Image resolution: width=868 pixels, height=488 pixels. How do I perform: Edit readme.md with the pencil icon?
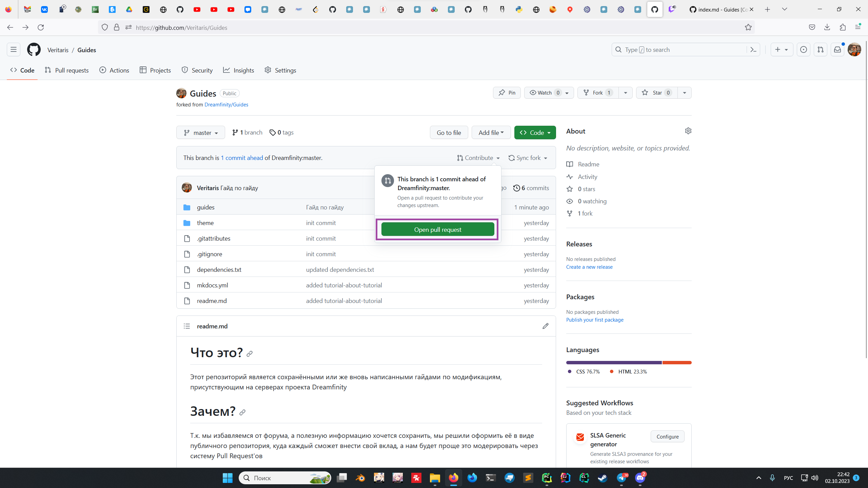click(x=545, y=326)
